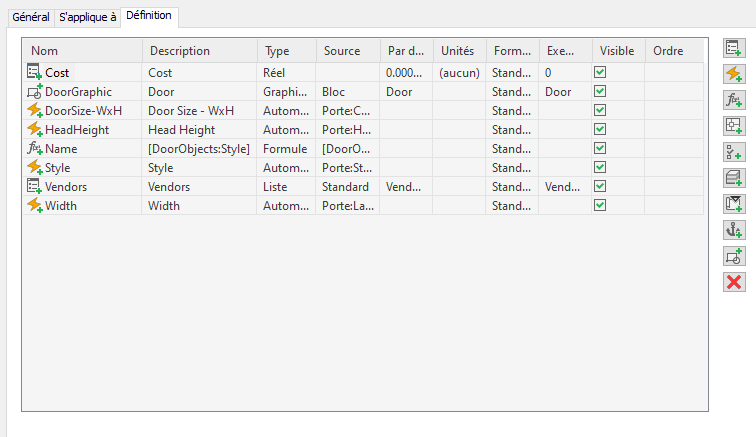The image size is (756, 437).
Task: Click the add location property definition icon
Action: (734, 125)
